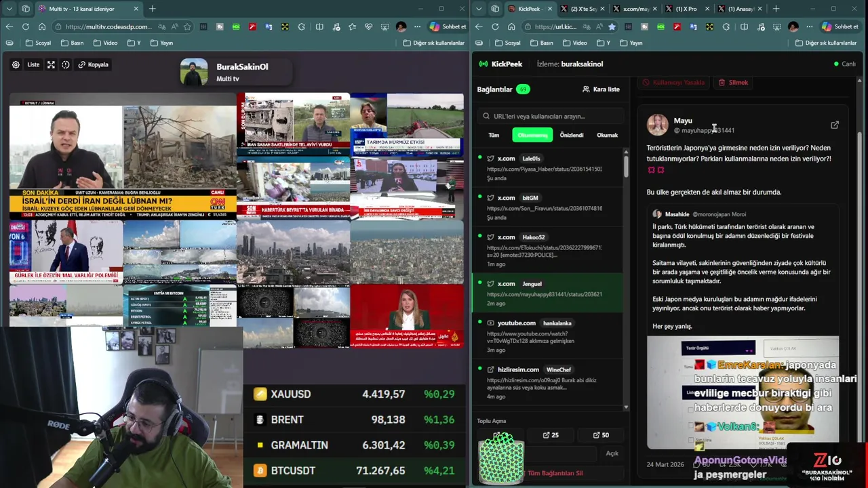
Task: Go back in Multi tv browser window
Action: [x=9, y=26]
